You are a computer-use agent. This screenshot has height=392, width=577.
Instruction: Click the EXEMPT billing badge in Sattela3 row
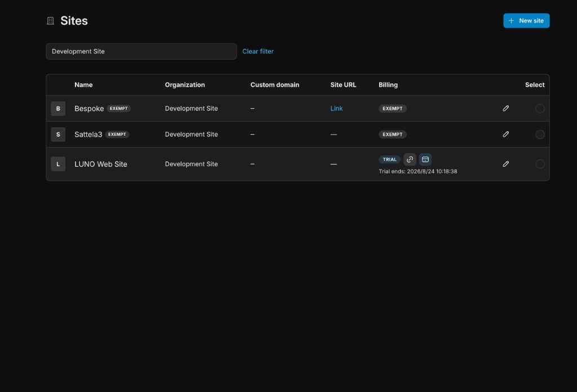pyautogui.click(x=392, y=134)
